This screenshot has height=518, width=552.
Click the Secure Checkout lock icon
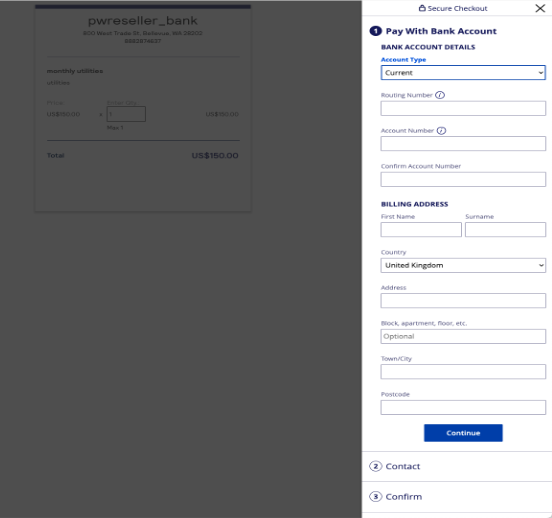pos(422,8)
